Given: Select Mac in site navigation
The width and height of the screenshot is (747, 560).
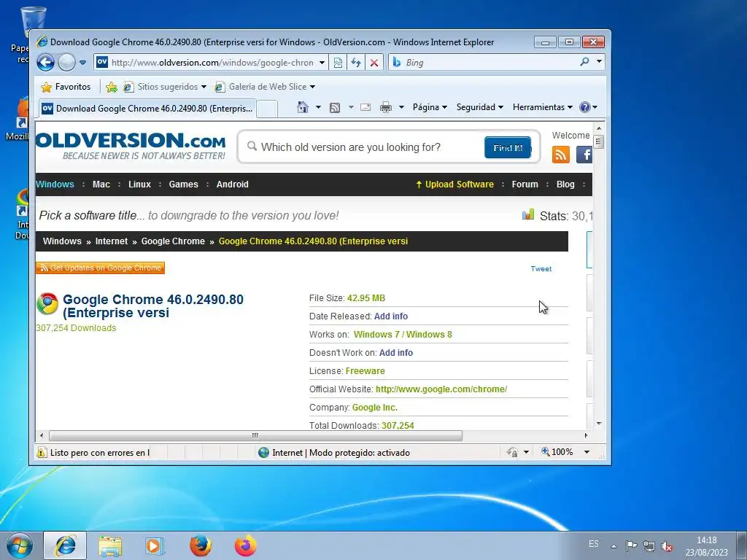Looking at the screenshot, I should pyautogui.click(x=101, y=184).
